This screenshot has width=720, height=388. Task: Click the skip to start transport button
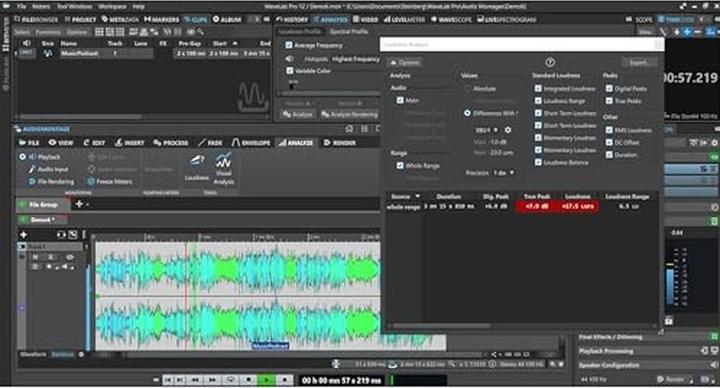click(x=168, y=380)
